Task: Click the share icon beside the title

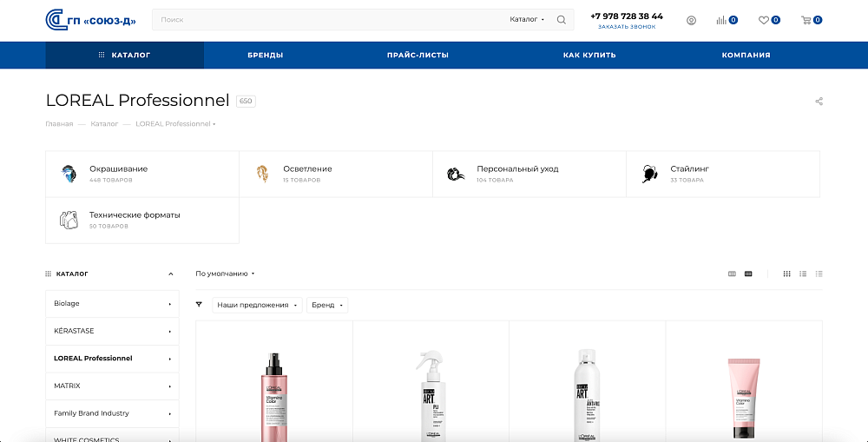Action: pyautogui.click(x=819, y=102)
